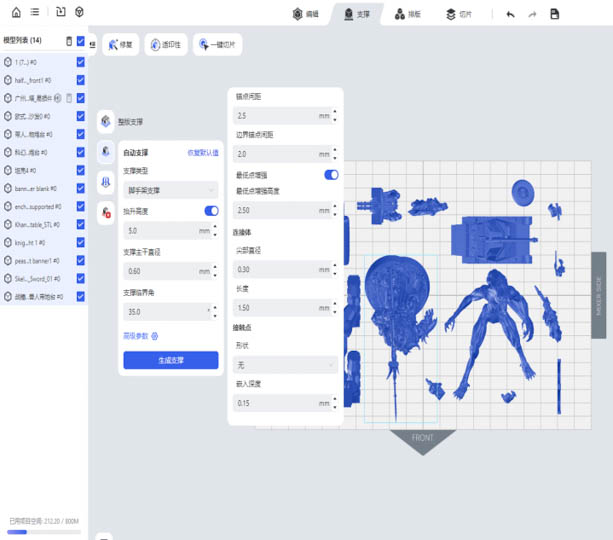Switch to the 支撑 support tab
Screen dimensions: 613x540
pyautogui.click(x=357, y=14)
